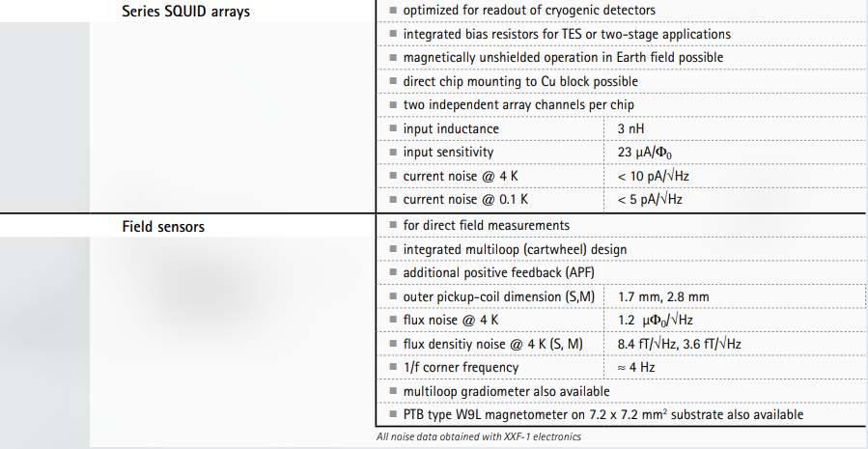Click the bullet beside 'integrated multiloop (cartwheel) design'
Image resolution: width=868 pixels, height=449 pixels.
[393, 248]
